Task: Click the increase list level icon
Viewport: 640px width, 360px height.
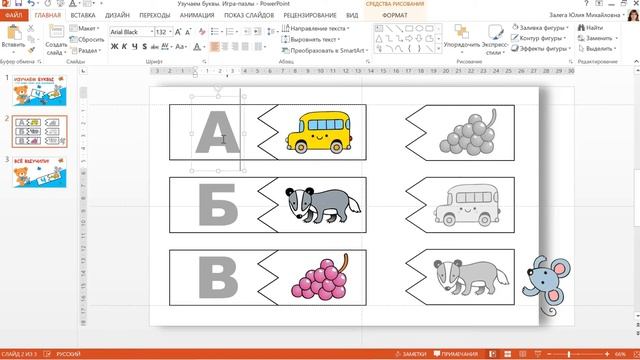Action: 257,32
